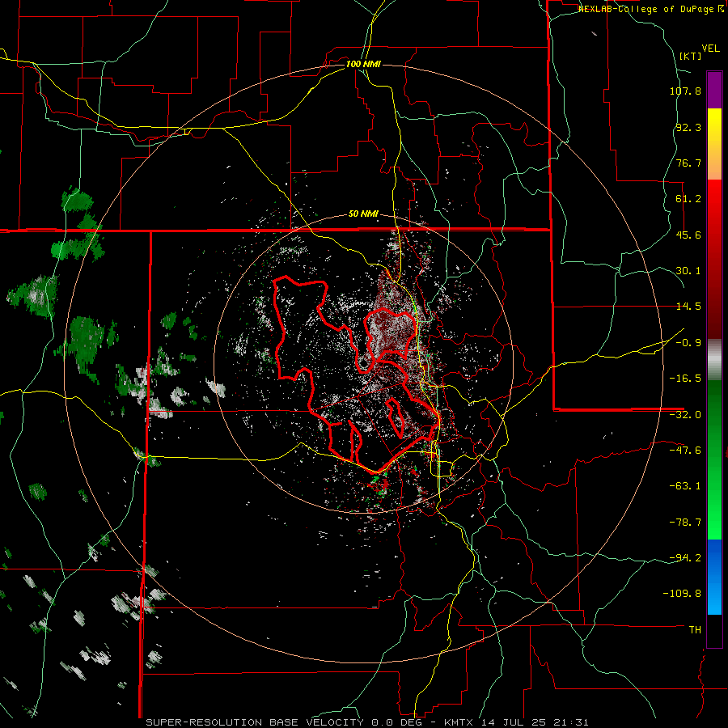Viewport: 728px width, 728px height.
Task: Select the 45.6 scale value
Action: [688, 235]
